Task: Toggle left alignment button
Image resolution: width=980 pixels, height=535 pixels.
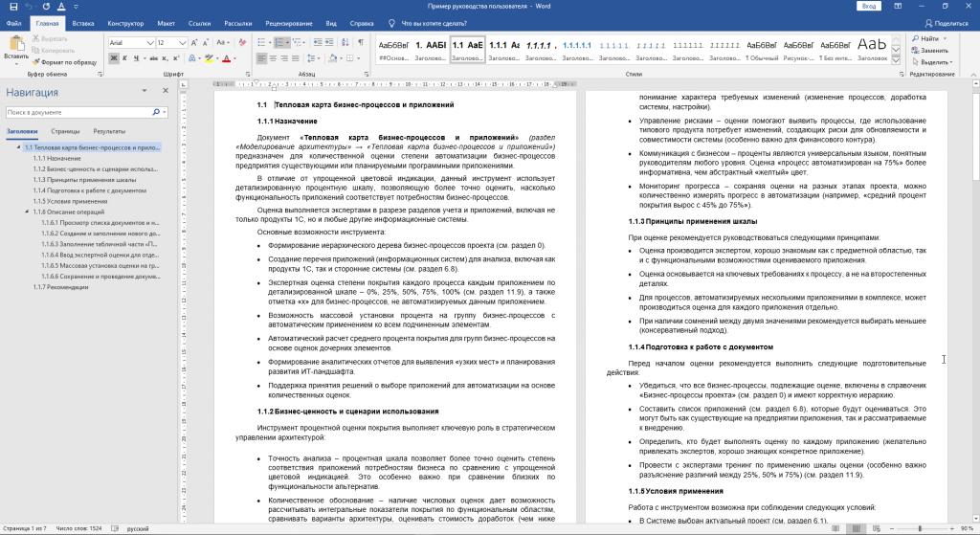Action: pos(262,58)
